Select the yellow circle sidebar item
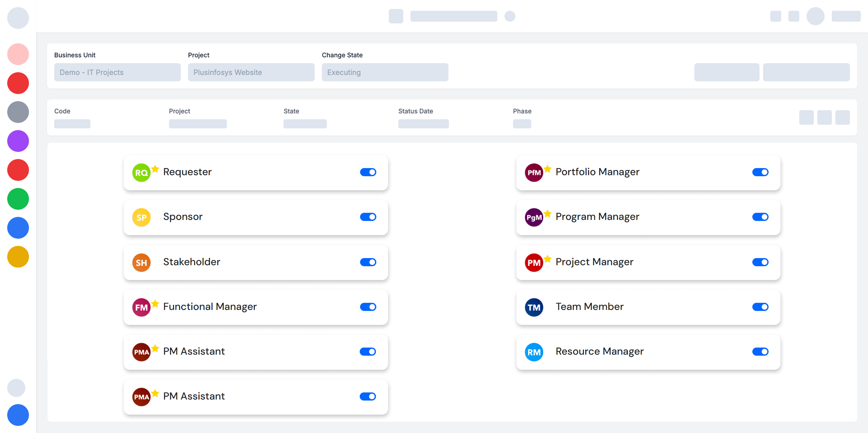The image size is (868, 433). 18,257
